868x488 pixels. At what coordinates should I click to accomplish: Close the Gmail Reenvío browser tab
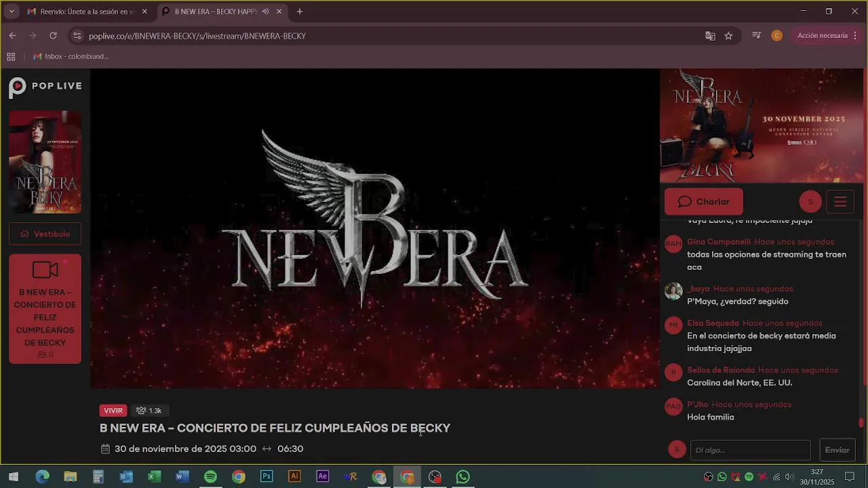pyautogui.click(x=144, y=12)
